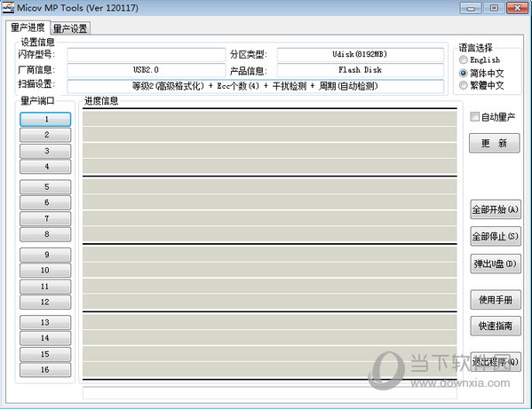Click production port button 5

tap(45, 186)
